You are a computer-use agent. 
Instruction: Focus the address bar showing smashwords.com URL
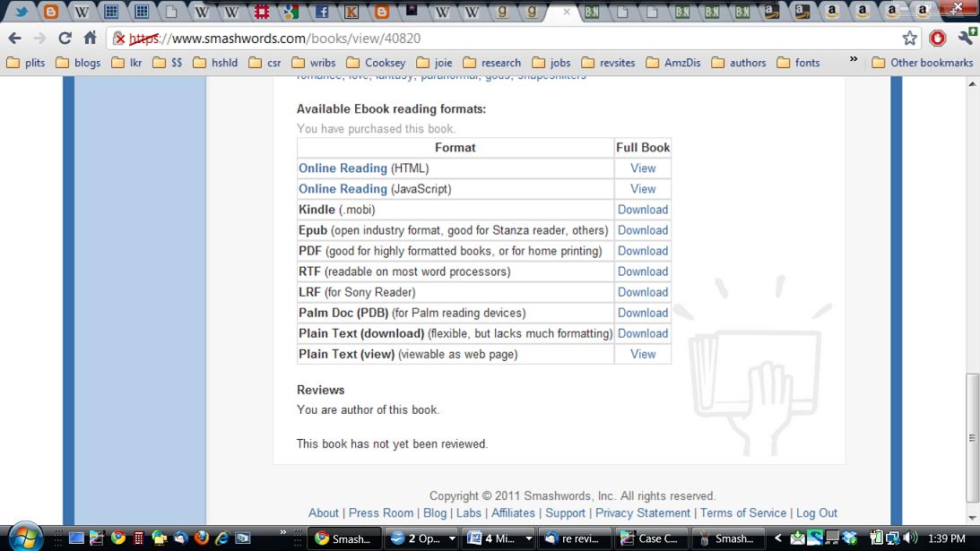coord(513,39)
